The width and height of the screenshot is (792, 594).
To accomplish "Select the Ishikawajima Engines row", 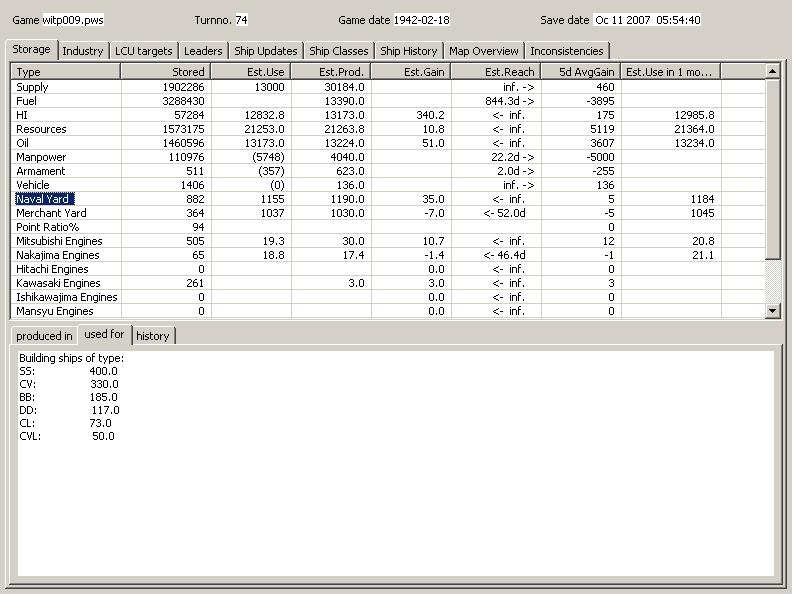I will click(388, 297).
